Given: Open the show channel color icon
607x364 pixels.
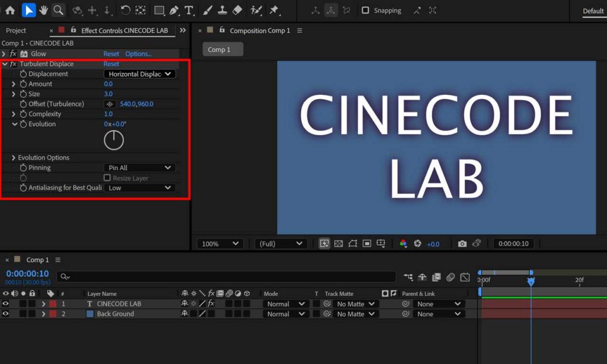Looking at the screenshot, I should 403,244.
